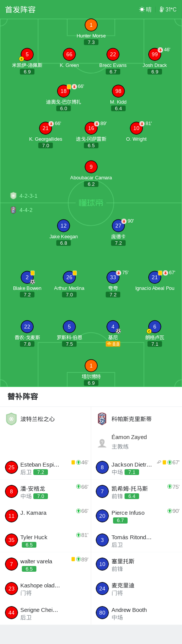This screenshot has height=644, width=182.
Task: Tap 罗斯科-伯恩's 7.5 rating badge
Action: click(x=69, y=344)
